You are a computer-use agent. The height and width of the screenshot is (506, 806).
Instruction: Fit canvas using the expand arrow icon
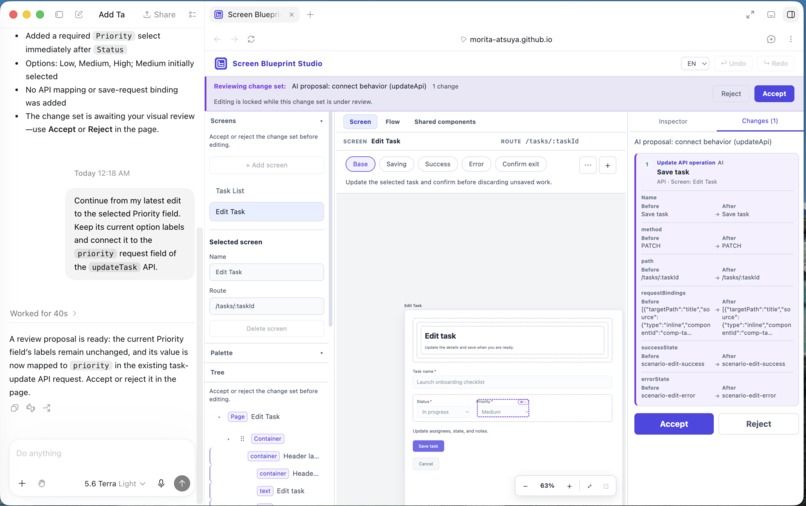click(590, 486)
